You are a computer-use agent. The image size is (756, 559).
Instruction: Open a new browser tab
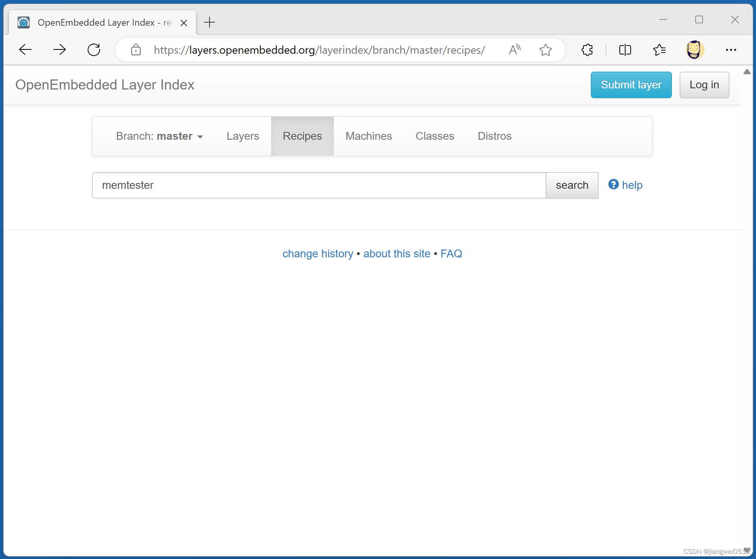click(x=210, y=22)
